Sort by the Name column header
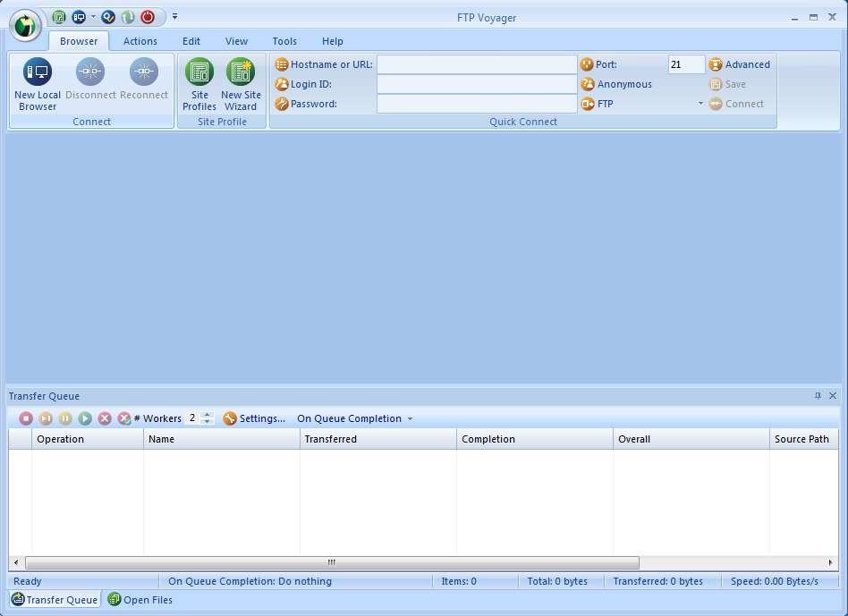848x616 pixels. point(222,439)
